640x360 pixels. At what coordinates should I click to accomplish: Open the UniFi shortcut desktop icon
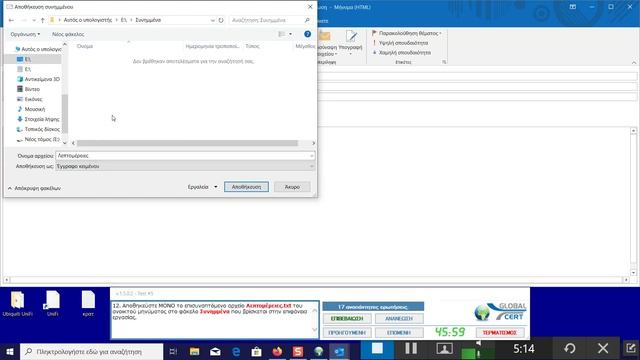coord(53,304)
